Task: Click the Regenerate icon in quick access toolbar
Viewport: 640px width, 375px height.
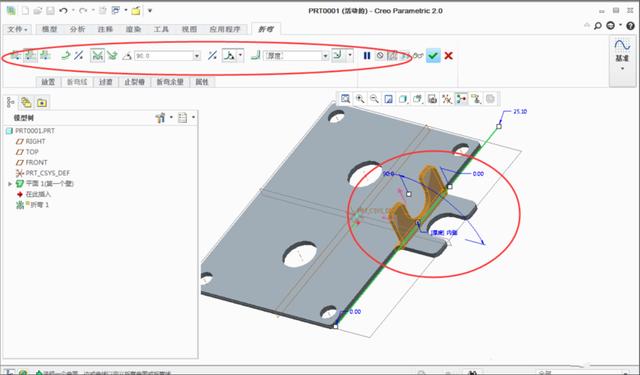Action: pyautogui.click(x=103, y=11)
